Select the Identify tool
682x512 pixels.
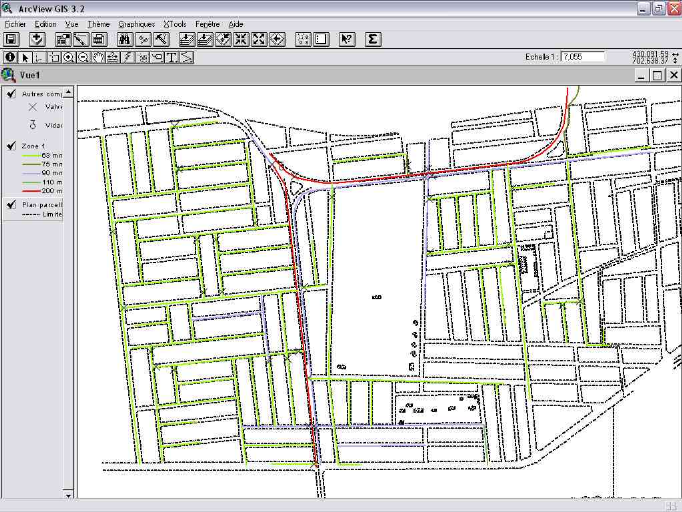[11, 57]
